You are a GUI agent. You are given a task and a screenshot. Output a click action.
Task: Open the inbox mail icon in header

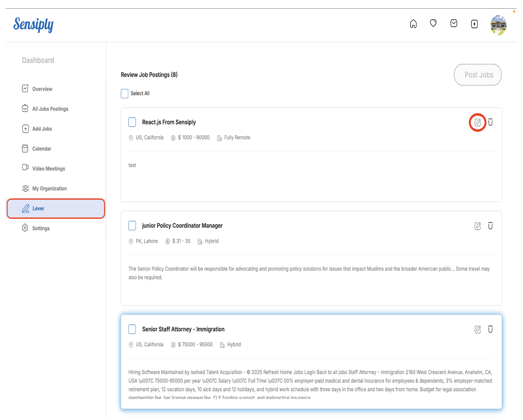coord(454,23)
